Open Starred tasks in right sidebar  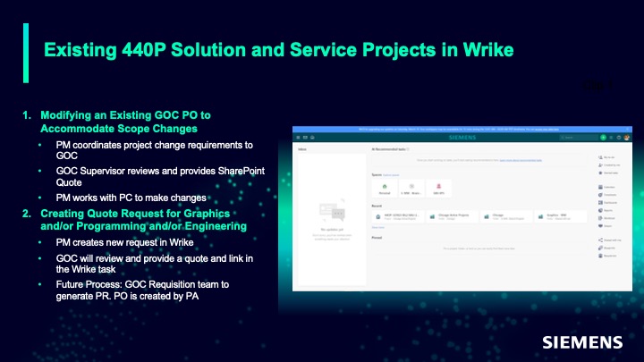(x=608, y=173)
